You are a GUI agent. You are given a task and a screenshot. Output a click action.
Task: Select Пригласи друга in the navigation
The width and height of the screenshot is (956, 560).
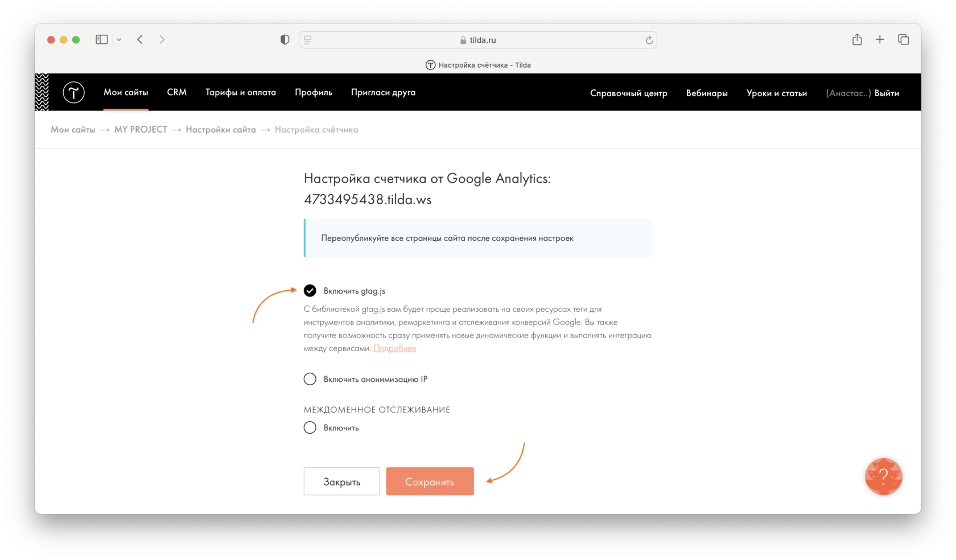click(384, 92)
